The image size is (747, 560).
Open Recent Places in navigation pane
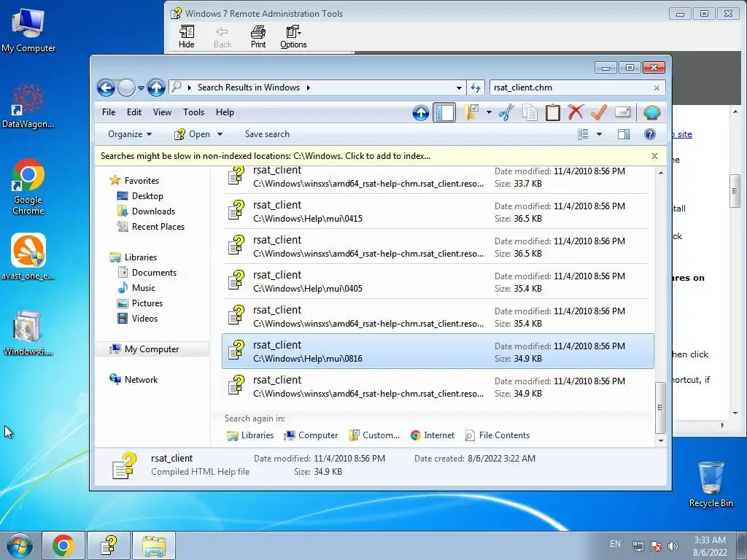(158, 227)
